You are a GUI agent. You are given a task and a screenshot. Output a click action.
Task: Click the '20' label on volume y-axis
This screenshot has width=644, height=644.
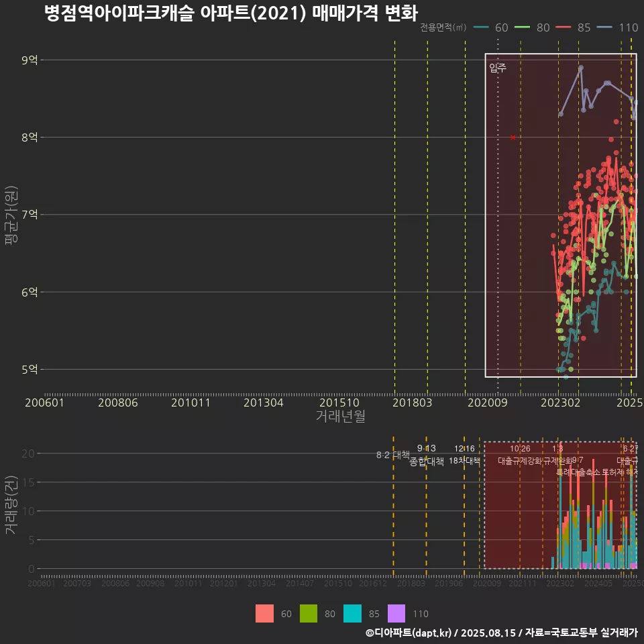tap(28, 453)
